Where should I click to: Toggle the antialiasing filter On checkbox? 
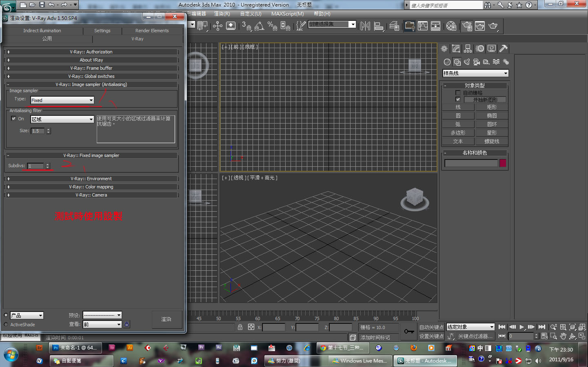tap(13, 119)
